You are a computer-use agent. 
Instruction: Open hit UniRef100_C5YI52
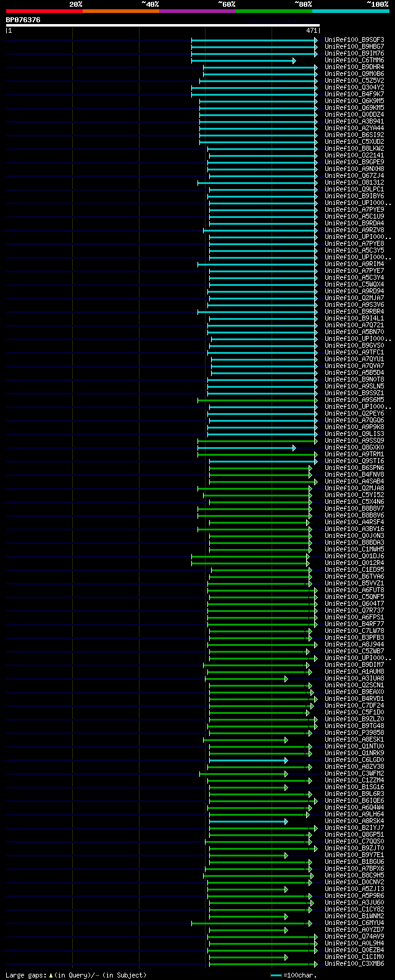354,495
